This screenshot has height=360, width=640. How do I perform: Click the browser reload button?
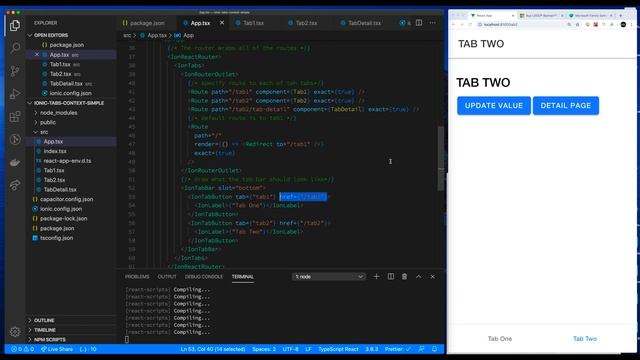pyautogui.click(x=470, y=24)
